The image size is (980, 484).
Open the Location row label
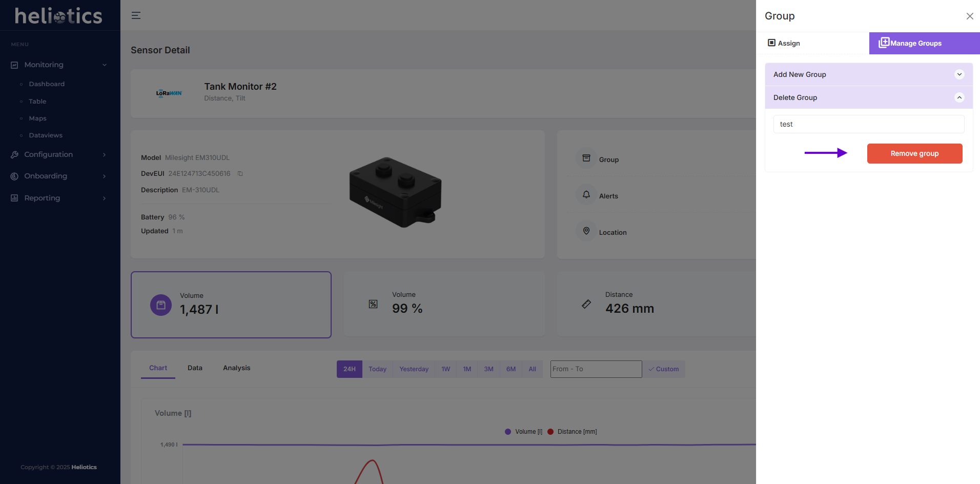pos(612,232)
